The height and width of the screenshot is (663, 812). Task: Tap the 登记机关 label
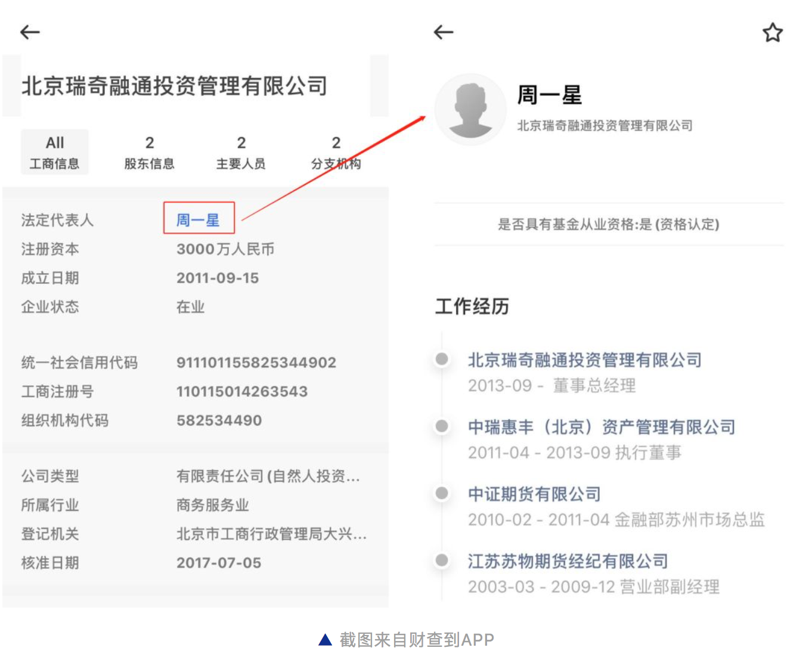coord(50,534)
